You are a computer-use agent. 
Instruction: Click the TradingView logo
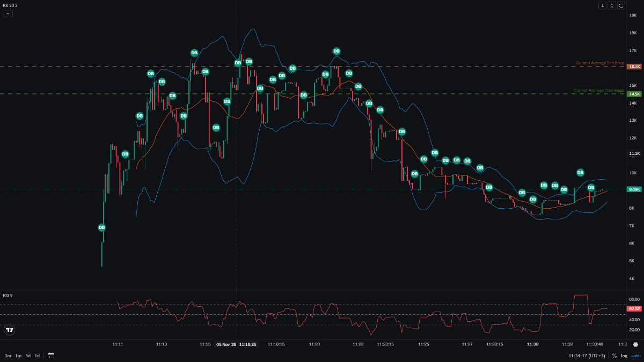tap(9, 330)
